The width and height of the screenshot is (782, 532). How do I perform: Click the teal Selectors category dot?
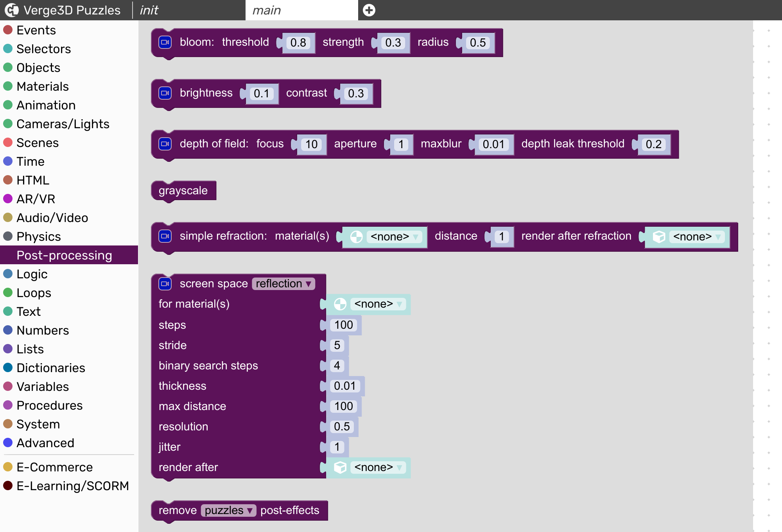pyautogui.click(x=8, y=48)
